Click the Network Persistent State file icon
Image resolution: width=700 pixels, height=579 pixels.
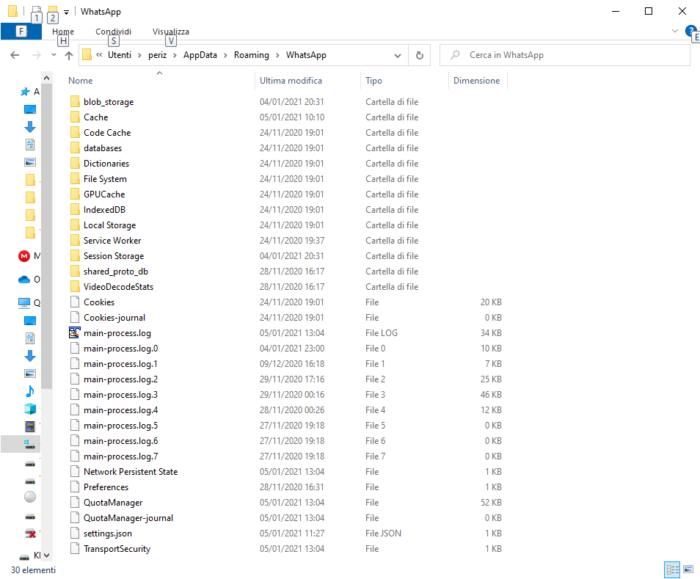tap(75, 471)
